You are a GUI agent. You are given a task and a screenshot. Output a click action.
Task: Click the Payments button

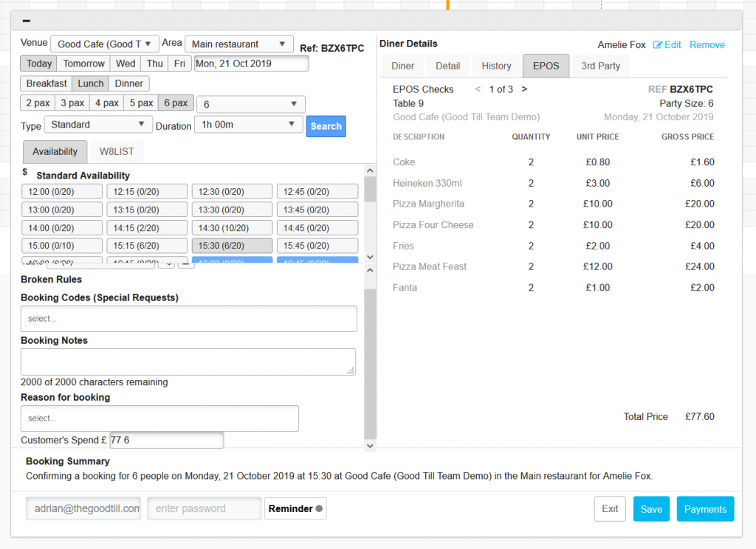pos(705,509)
